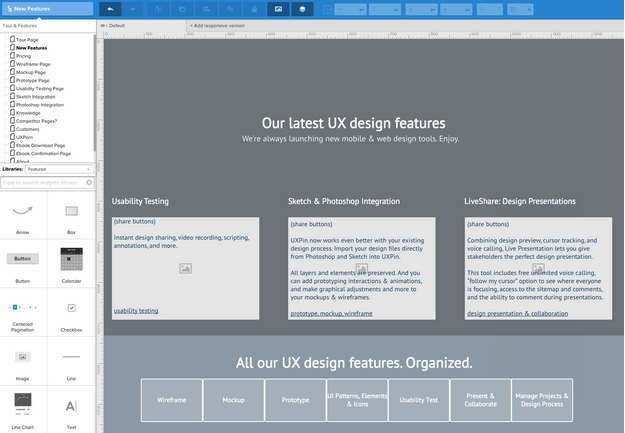The width and height of the screenshot is (625, 433).
Task: Select the Line Chart widget
Action: click(x=23, y=410)
